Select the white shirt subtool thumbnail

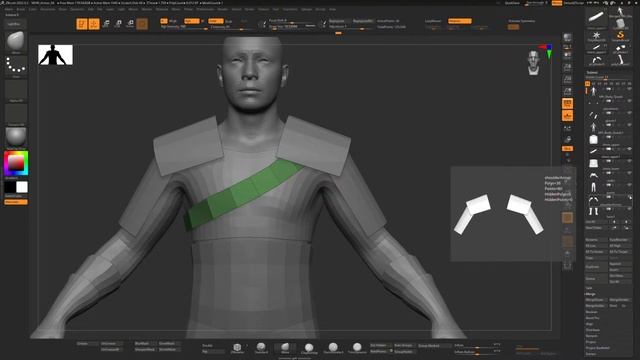click(x=593, y=139)
